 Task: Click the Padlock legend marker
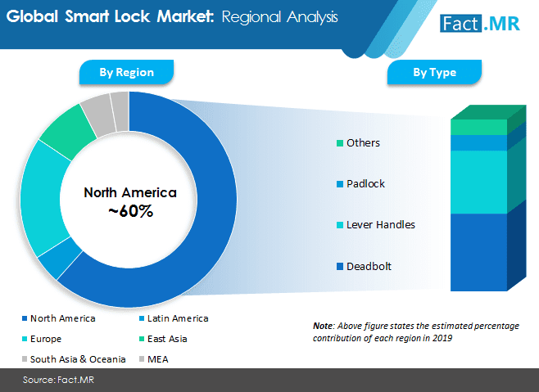pos(340,184)
